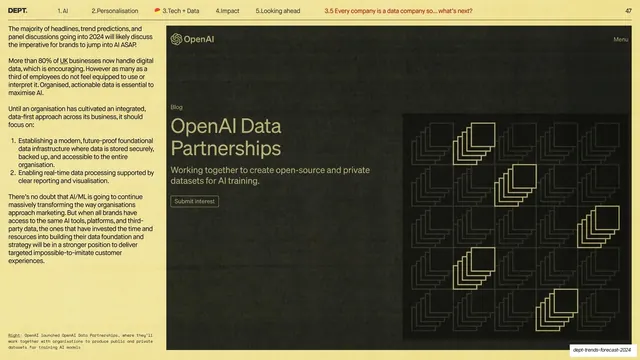Click the 'Right:' caption text at bottom left

80,341
